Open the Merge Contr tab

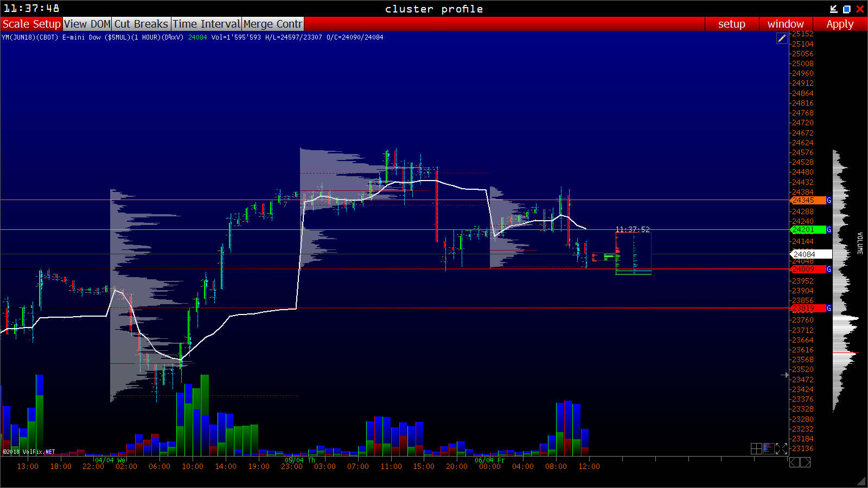273,24
